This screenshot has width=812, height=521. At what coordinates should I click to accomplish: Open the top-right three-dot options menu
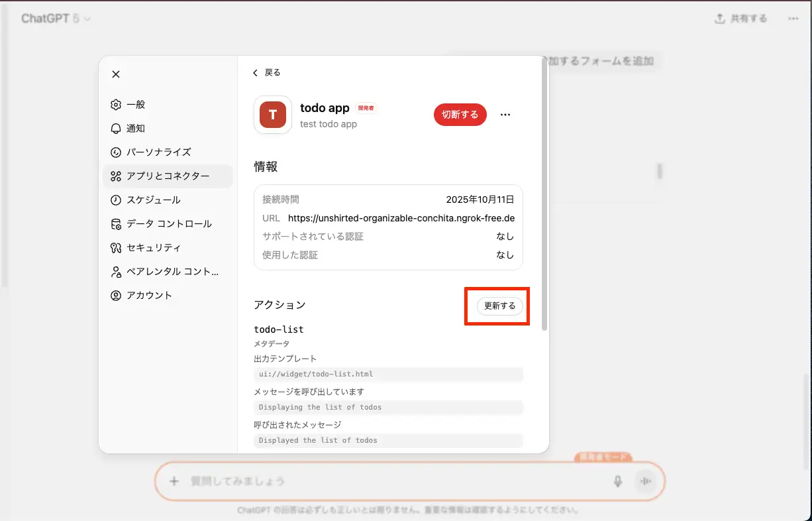793,19
